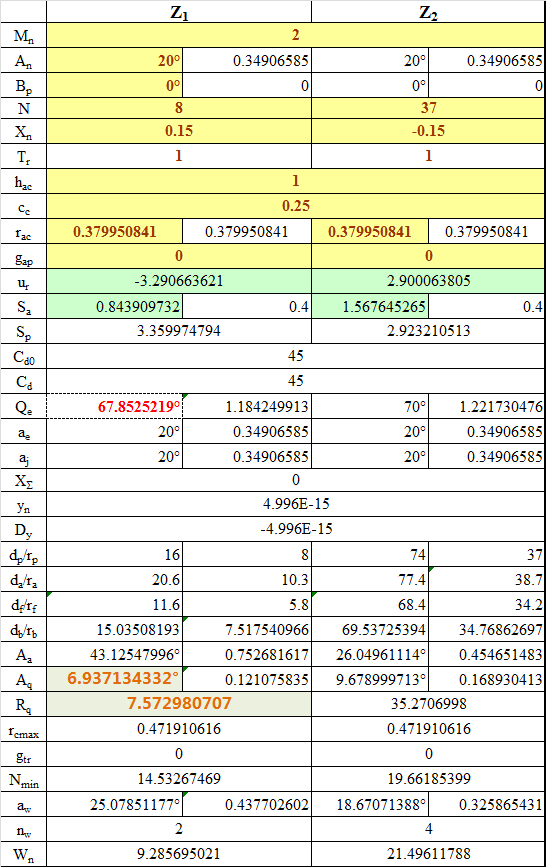Select the Rq value 35.2706998

pyautogui.click(x=428, y=703)
